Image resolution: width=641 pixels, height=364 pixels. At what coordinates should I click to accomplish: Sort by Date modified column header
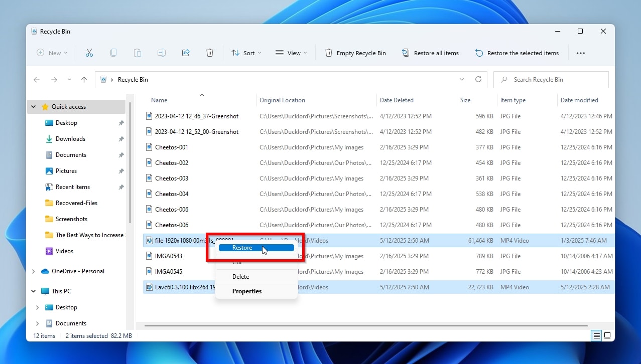[x=579, y=100]
